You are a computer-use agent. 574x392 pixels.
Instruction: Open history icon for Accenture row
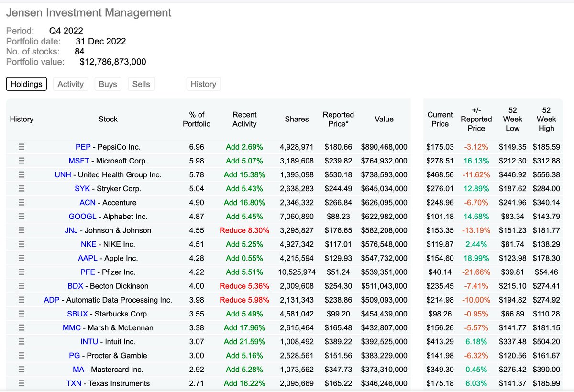click(21, 202)
